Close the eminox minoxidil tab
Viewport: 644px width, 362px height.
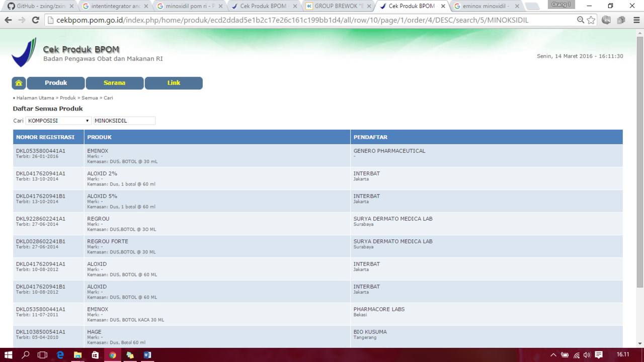(517, 7)
